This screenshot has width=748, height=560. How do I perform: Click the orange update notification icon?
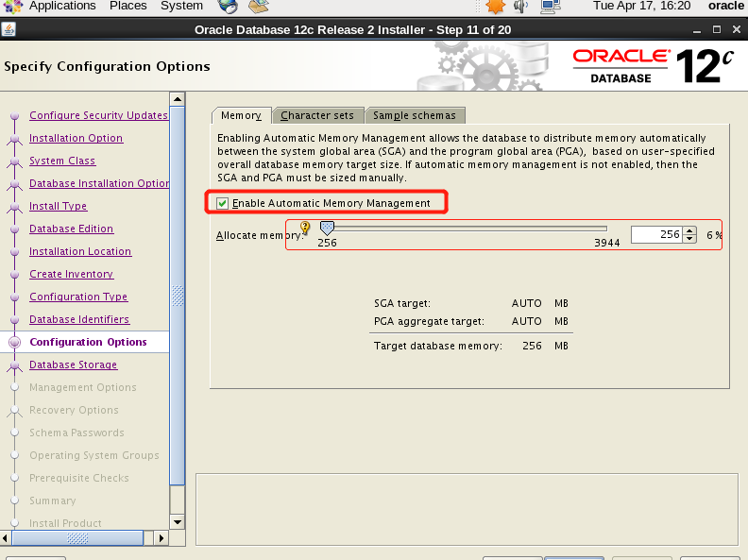click(x=495, y=7)
